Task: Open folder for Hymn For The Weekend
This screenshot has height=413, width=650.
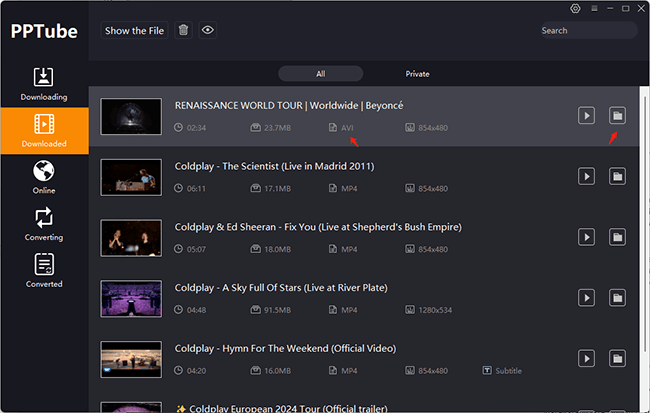Action: [x=617, y=359]
